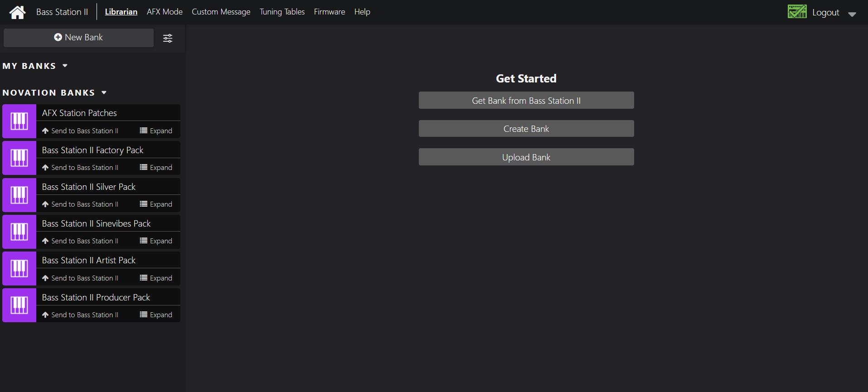
Task: Open the Custom Message page
Action: (221, 12)
